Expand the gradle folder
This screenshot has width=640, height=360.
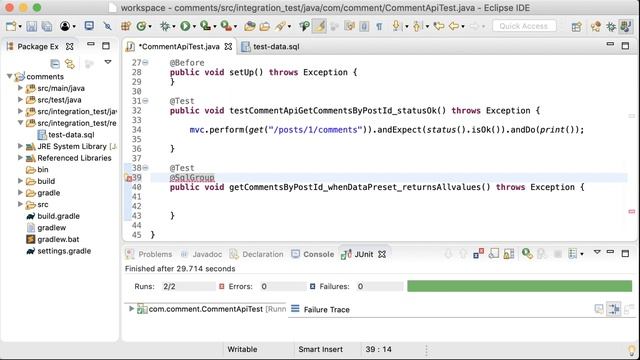tap(20, 192)
